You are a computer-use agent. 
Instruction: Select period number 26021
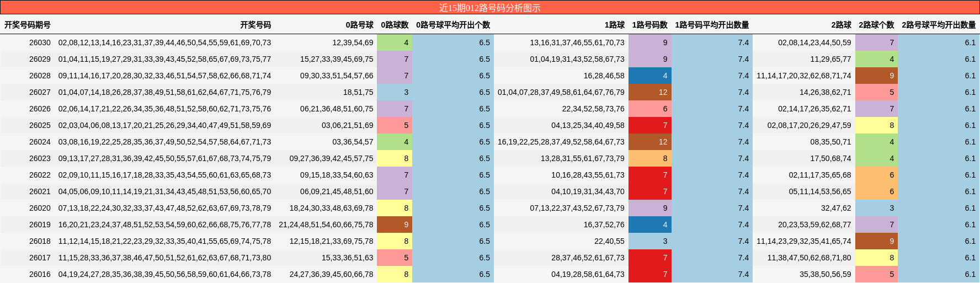(x=40, y=191)
